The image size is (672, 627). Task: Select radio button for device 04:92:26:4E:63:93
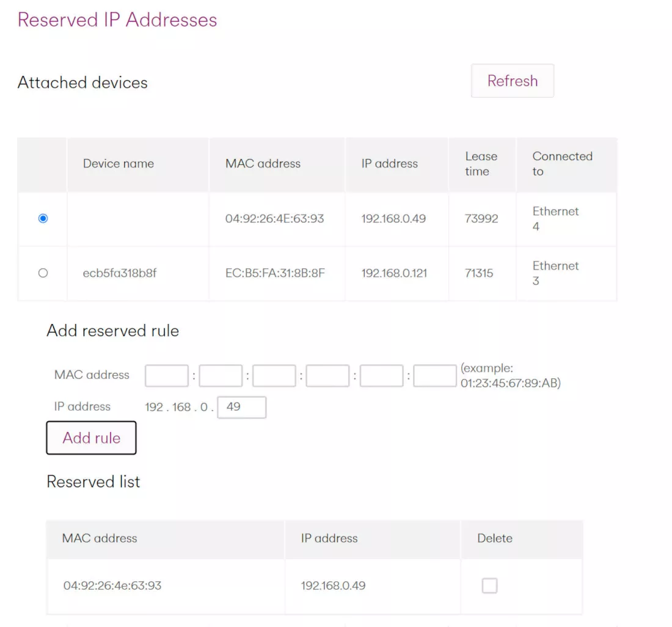(43, 219)
